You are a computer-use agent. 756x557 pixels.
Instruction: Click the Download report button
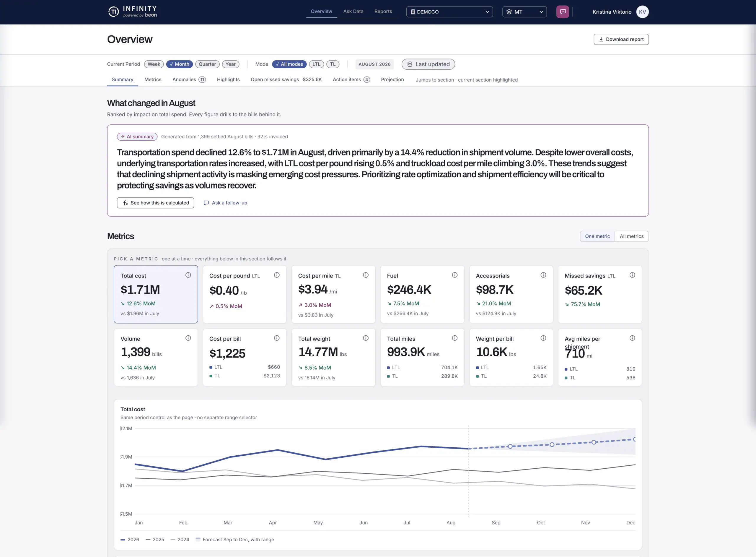[621, 40]
